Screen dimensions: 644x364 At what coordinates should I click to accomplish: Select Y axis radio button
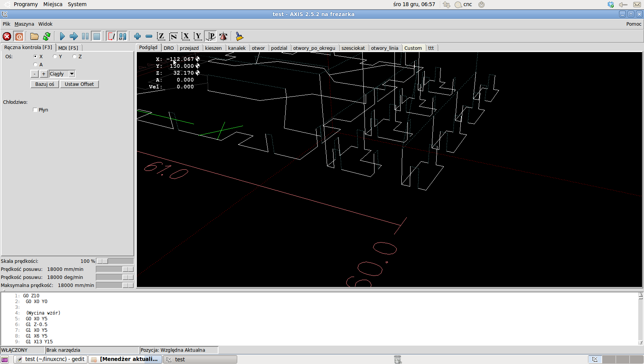(x=55, y=56)
